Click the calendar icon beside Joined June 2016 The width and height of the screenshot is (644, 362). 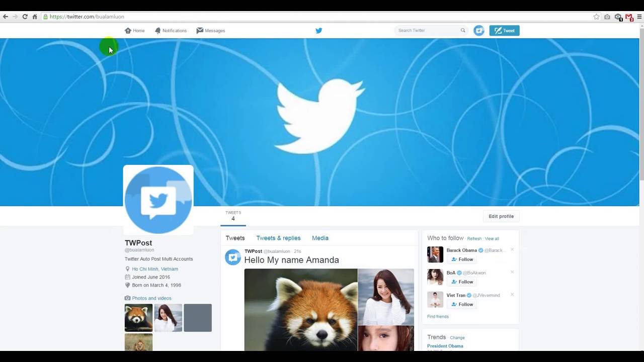point(127,277)
